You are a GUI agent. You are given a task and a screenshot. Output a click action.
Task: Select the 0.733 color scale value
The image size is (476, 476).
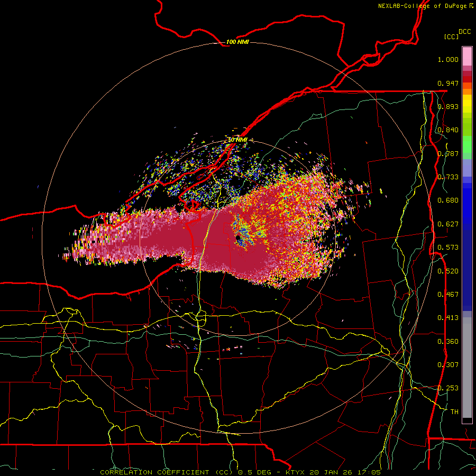pos(448,177)
